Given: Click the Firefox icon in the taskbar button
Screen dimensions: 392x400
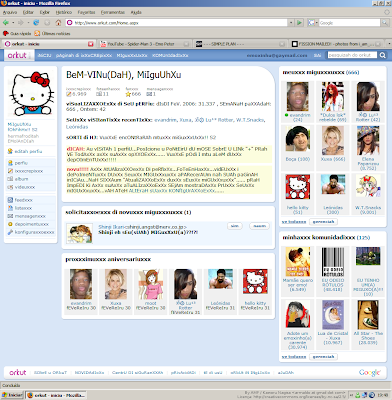Looking at the screenshot, I should tap(30, 395).
